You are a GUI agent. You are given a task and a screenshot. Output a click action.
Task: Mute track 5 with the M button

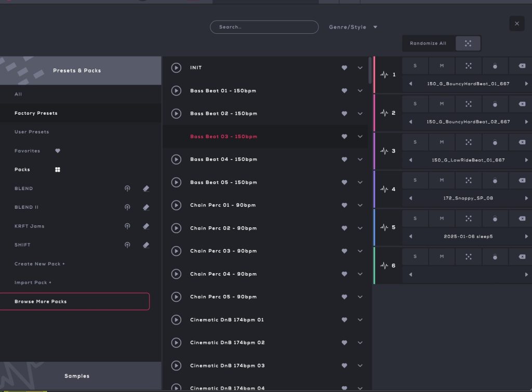tap(442, 219)
